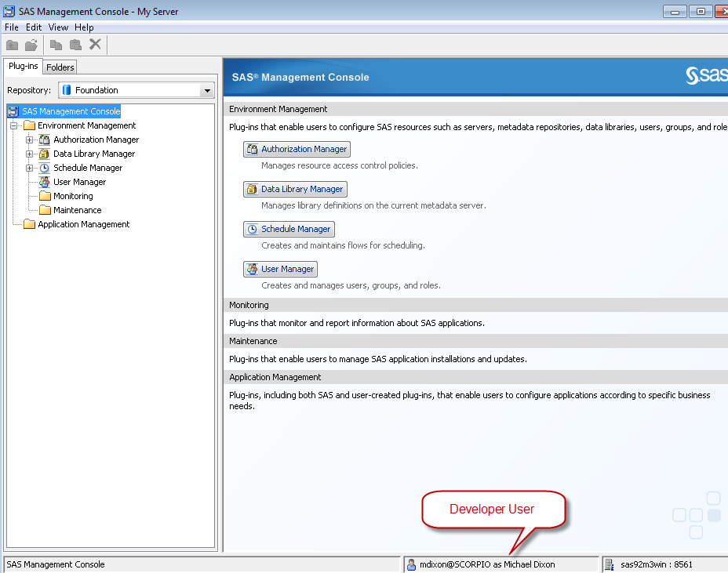Open the View menu
This screenshot has width=728, height=573.
click(x=58, y=27)
